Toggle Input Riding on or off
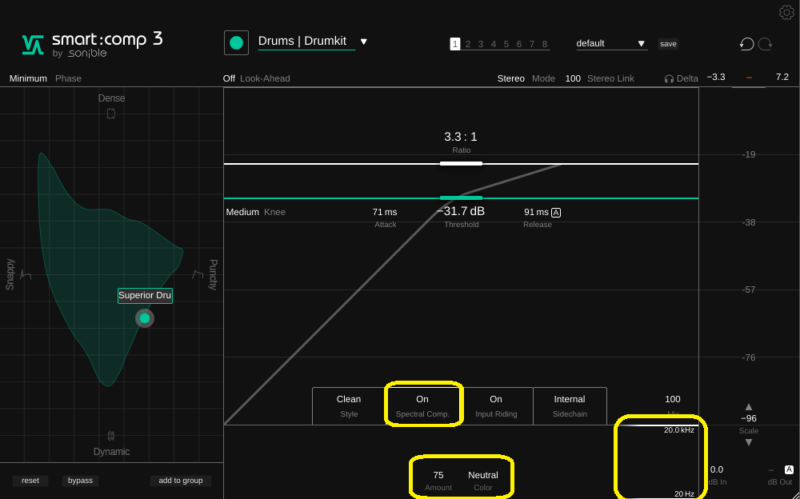The width and height of the screenshot is (800, 499). (496, 405)
